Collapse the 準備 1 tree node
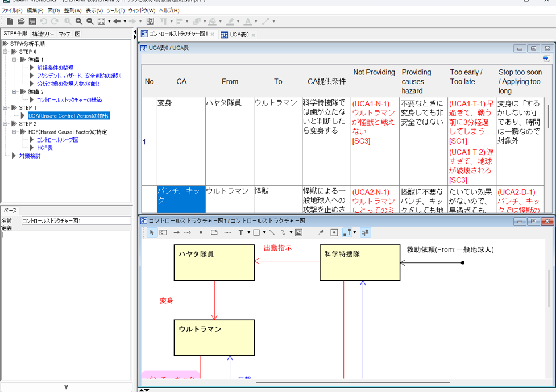556x392 pixels. point(15,60)
